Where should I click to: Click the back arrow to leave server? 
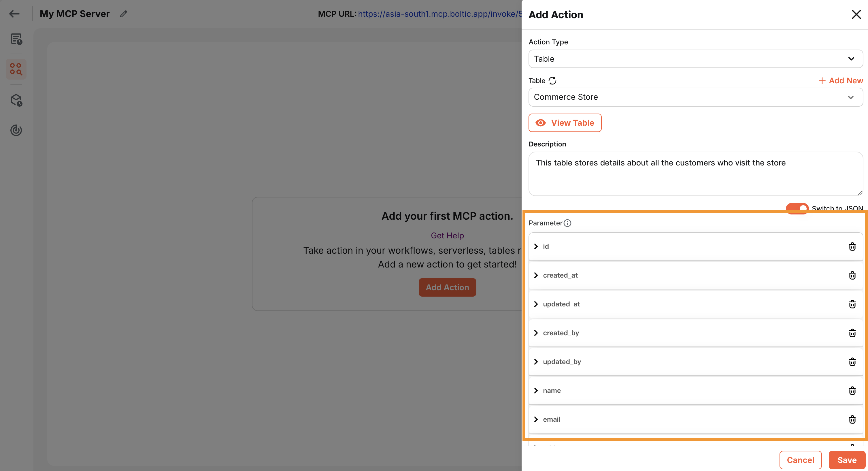tap(14, 14)
